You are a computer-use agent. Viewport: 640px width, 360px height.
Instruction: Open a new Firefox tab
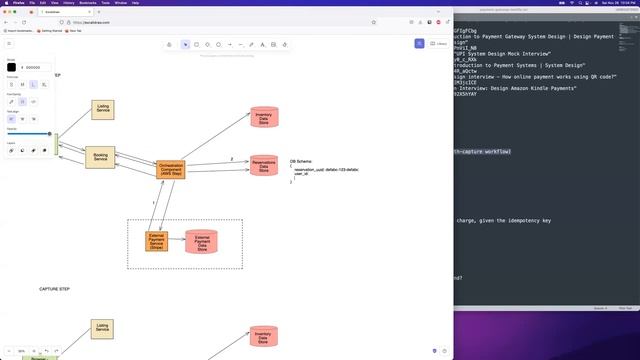(99, 12)
